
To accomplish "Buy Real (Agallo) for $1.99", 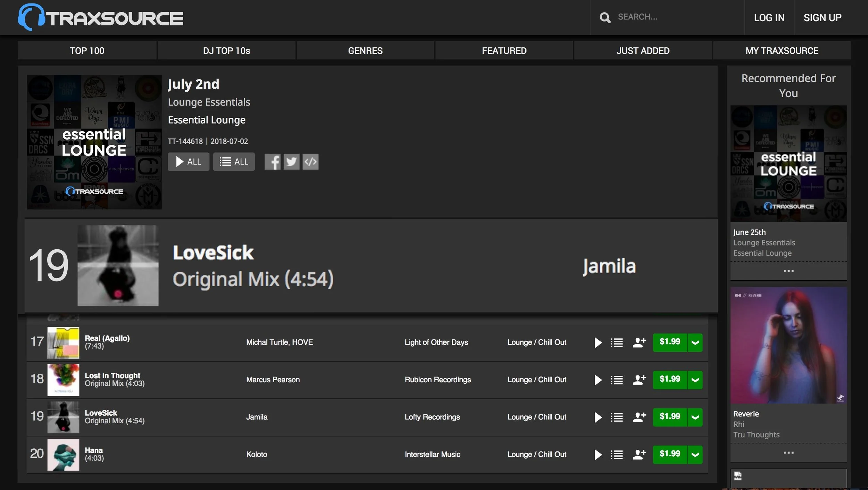I will [670, 342].
